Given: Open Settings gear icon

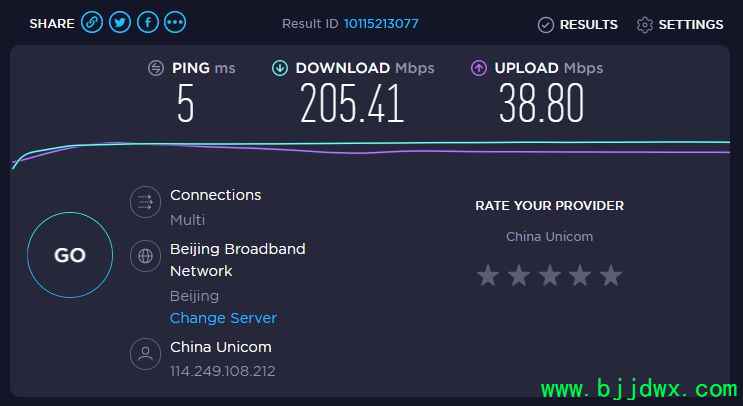Looking at the screenshot, I should (644, 25).
